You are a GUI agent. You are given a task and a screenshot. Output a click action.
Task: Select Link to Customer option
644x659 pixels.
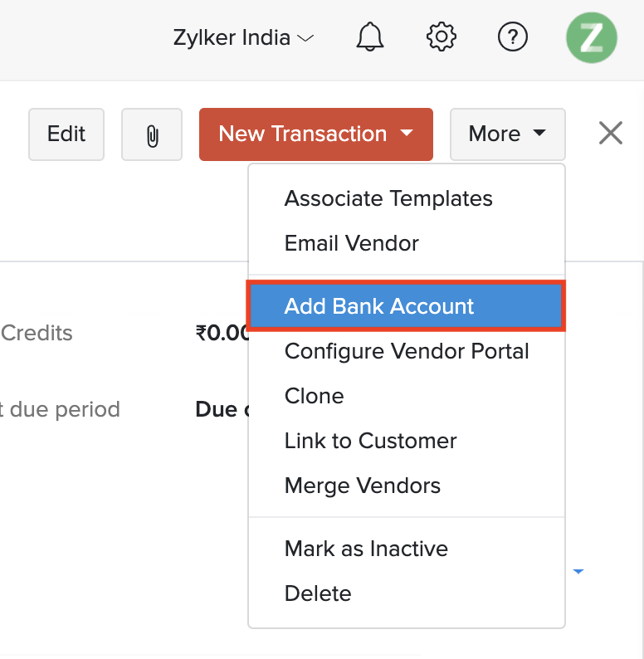(x=370, y=441)
